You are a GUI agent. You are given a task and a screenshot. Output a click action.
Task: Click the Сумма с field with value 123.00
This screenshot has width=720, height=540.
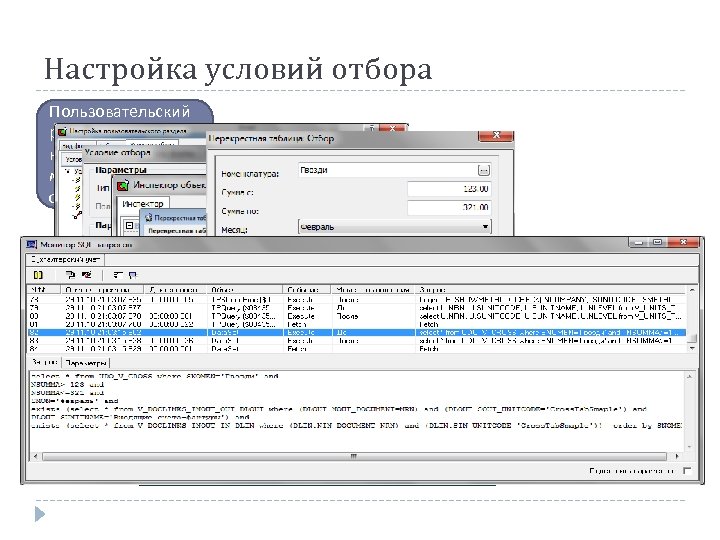449,189
